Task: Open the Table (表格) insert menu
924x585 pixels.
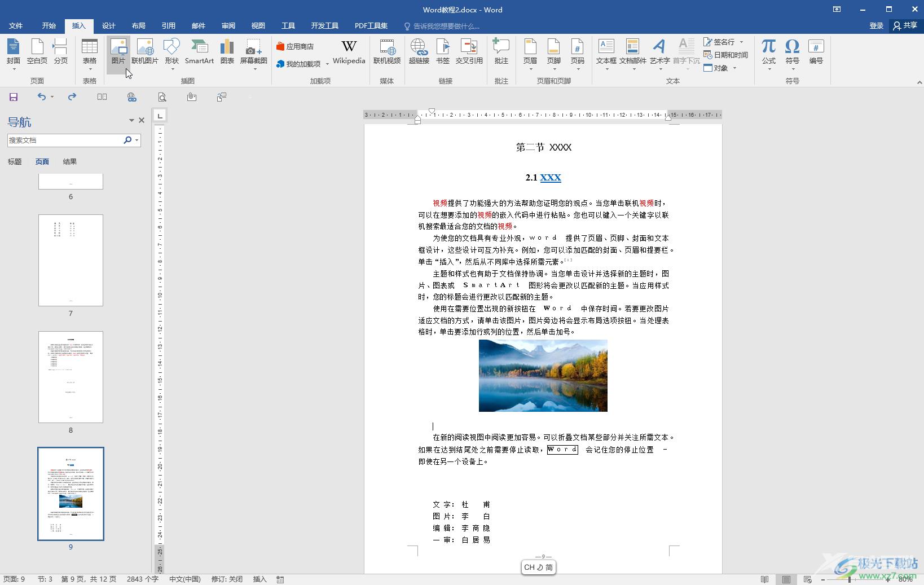Action: [90, 54]
